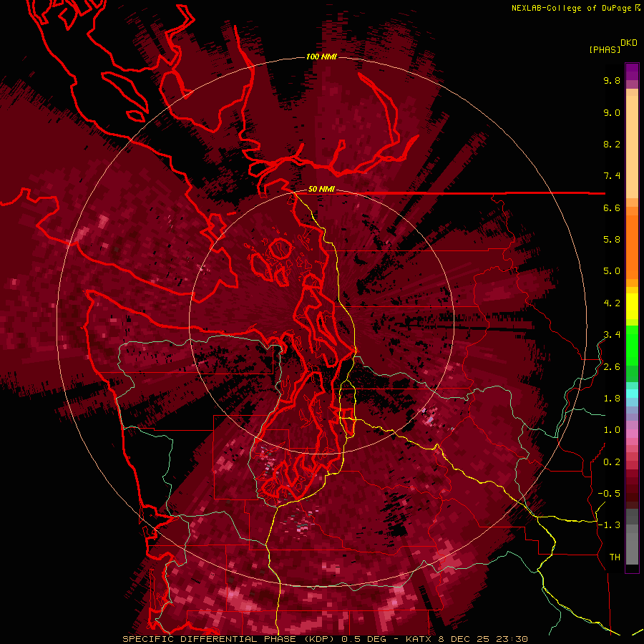Click the 8 DEC 25 date text
This screenshot has width=644, height=644.
tap(462, 639)
